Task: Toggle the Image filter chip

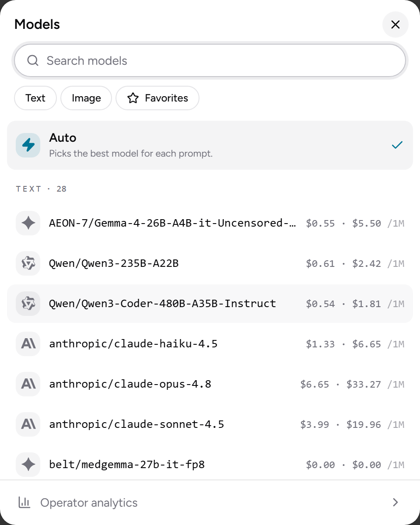Action: [86, 98]
